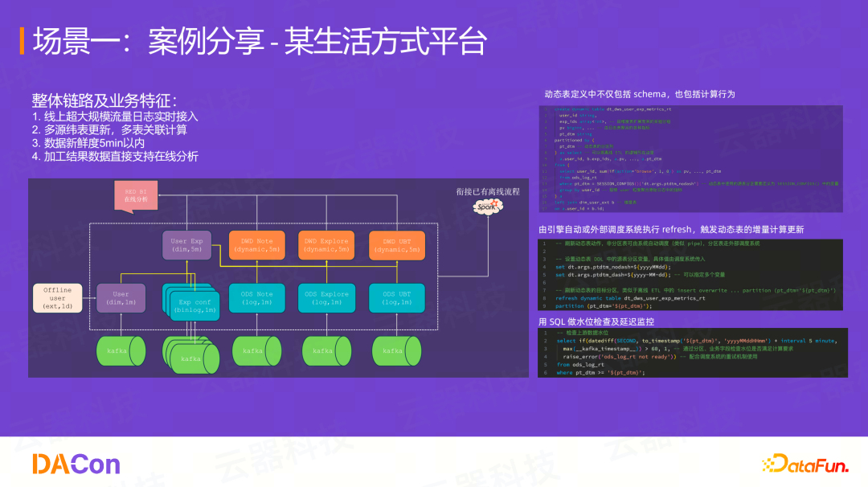Click the caption 用 SQL 做水位检查及延迟监控

click(596, 321)
